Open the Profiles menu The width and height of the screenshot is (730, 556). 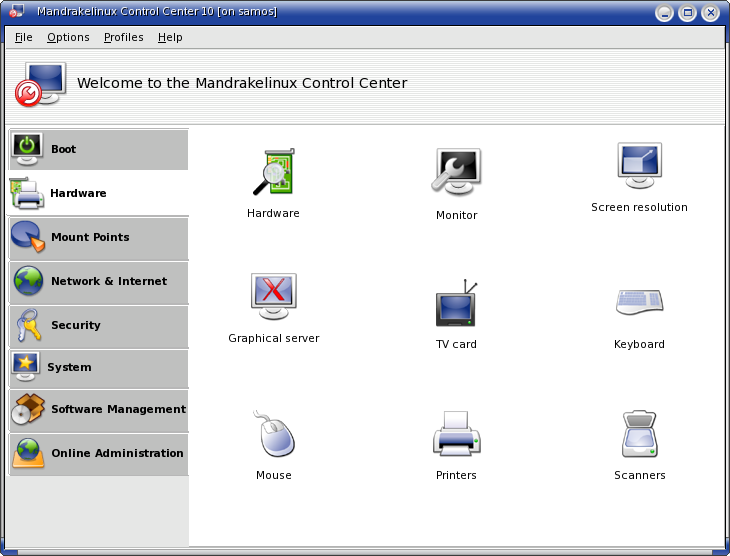coord(123,37)
